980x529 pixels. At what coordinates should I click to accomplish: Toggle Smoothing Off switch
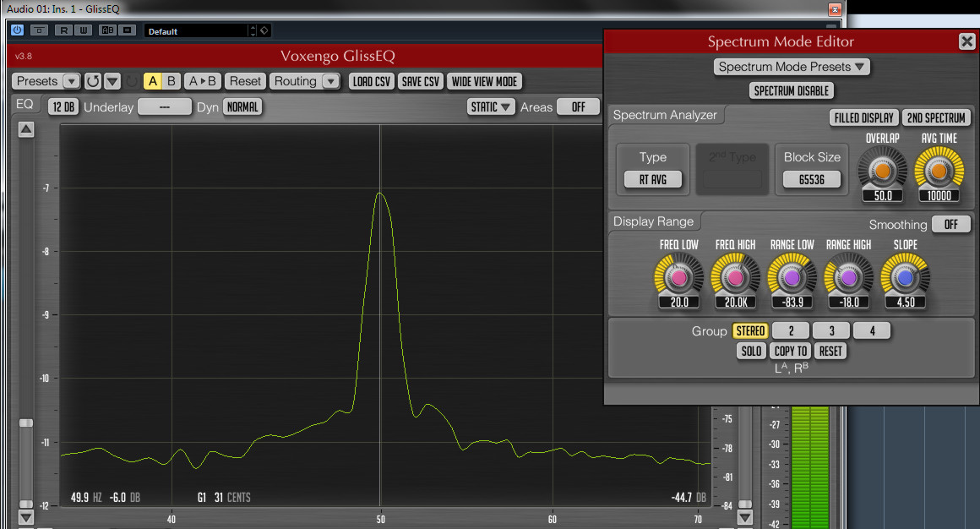coord(950,224)
